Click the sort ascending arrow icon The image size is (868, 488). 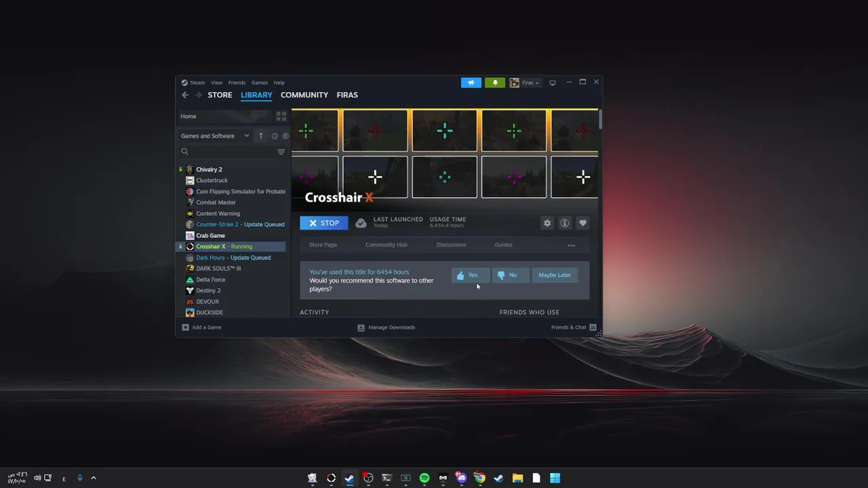260,136
